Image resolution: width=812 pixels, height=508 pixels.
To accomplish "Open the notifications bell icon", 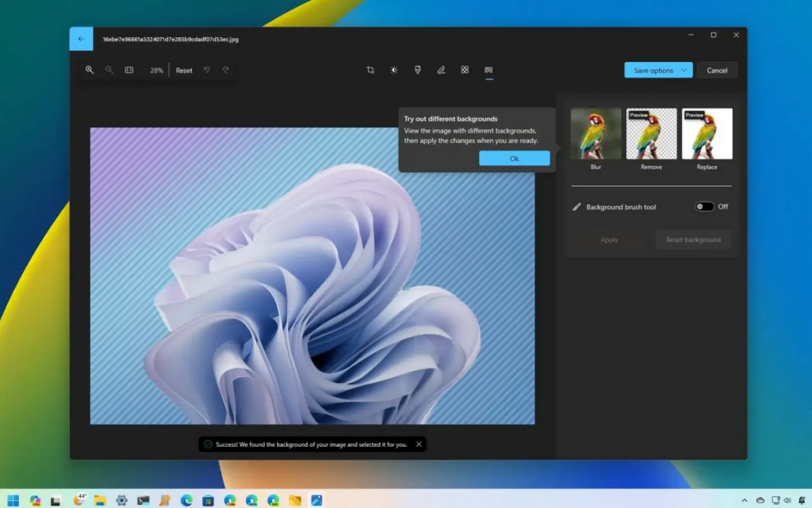I will 802,500.
